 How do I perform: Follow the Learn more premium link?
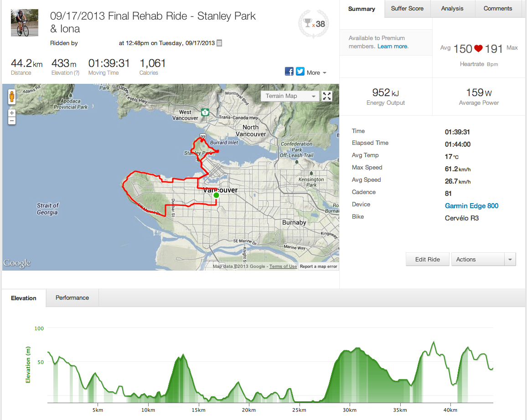[x=393, y=46]
